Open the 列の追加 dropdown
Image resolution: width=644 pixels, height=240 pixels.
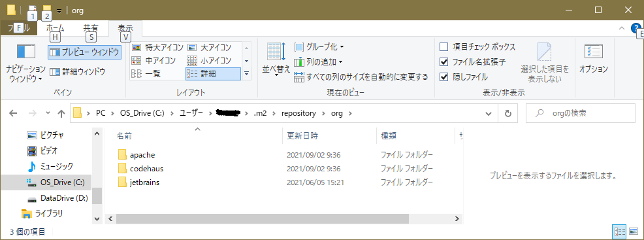[318, 62]
